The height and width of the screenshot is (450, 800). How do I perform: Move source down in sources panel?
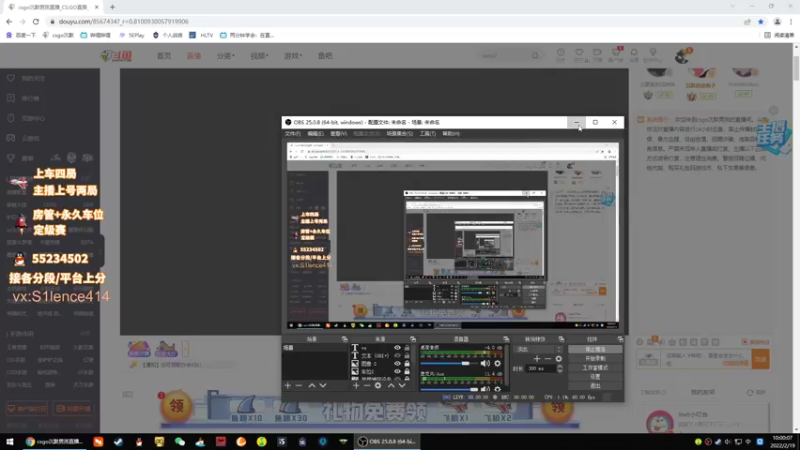402,386
